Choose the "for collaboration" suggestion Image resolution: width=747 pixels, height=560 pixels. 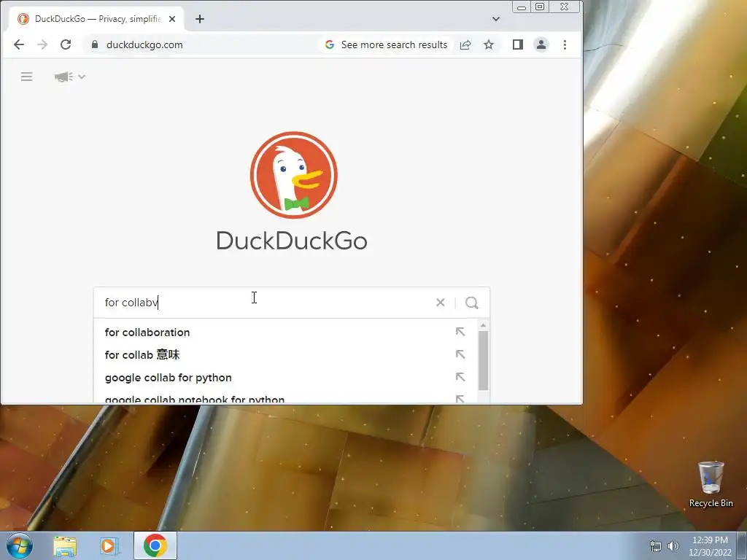(x=286, y=332)
